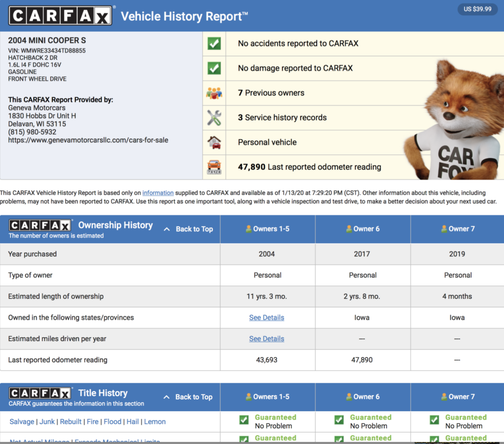Click the VIN WMWRE33434TD88855 text

point(47,50)
